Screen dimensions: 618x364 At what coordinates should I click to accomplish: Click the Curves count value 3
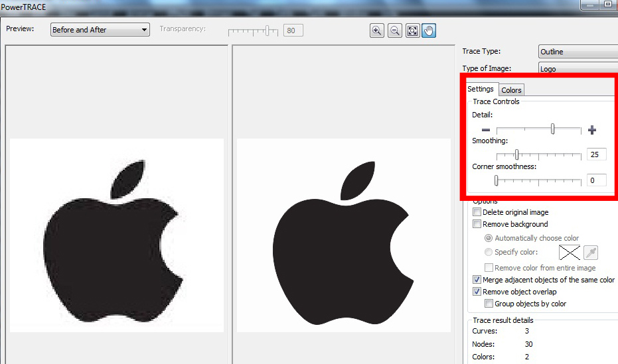527,331
